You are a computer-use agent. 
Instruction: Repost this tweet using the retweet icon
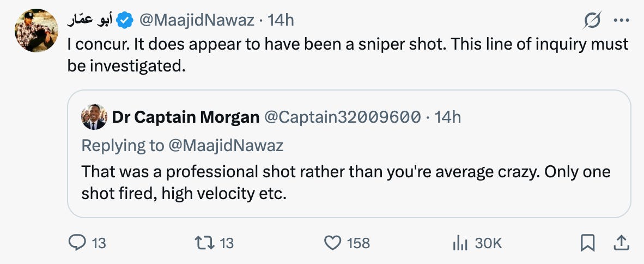205,243
